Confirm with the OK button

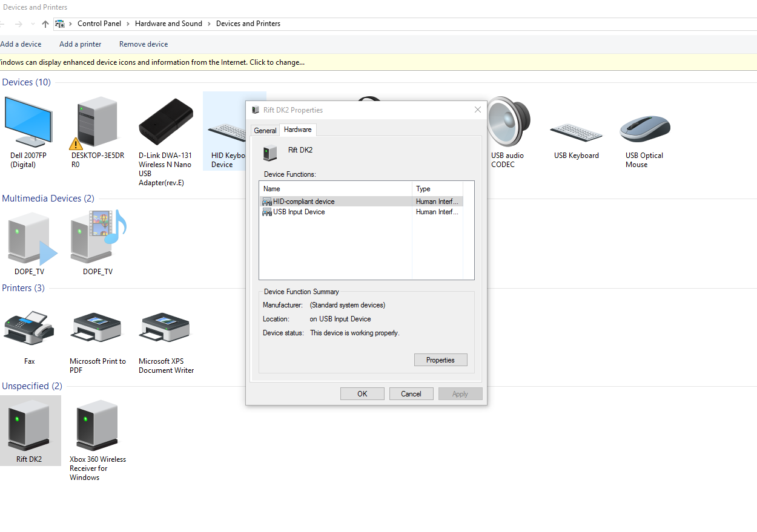pyautogui.click(x=362, y=394)
